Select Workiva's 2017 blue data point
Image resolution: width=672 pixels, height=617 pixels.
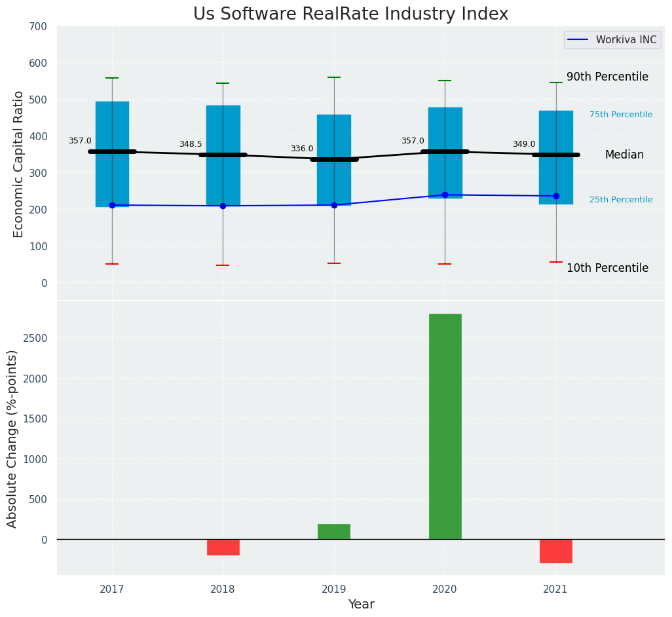[112, 205]
